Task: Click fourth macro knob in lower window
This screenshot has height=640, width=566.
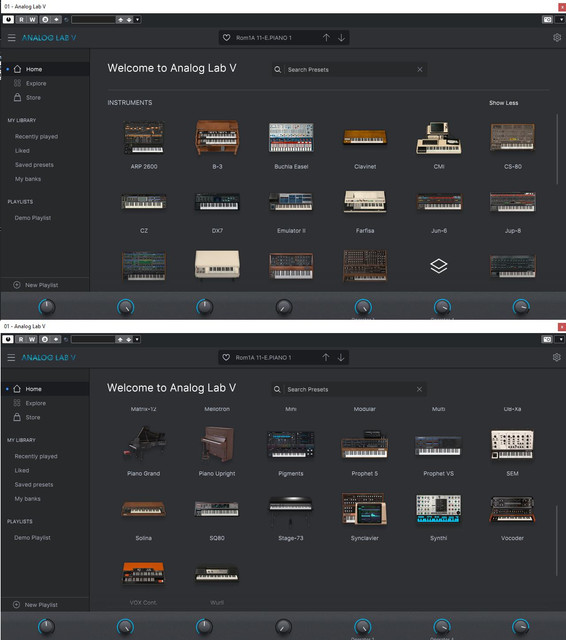Action: coord(284,627)
